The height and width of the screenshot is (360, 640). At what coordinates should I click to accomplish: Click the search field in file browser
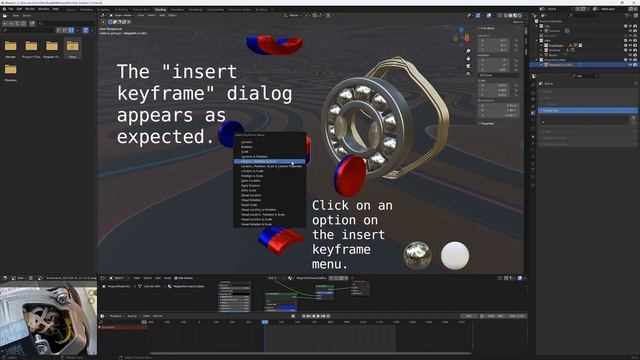29,30
